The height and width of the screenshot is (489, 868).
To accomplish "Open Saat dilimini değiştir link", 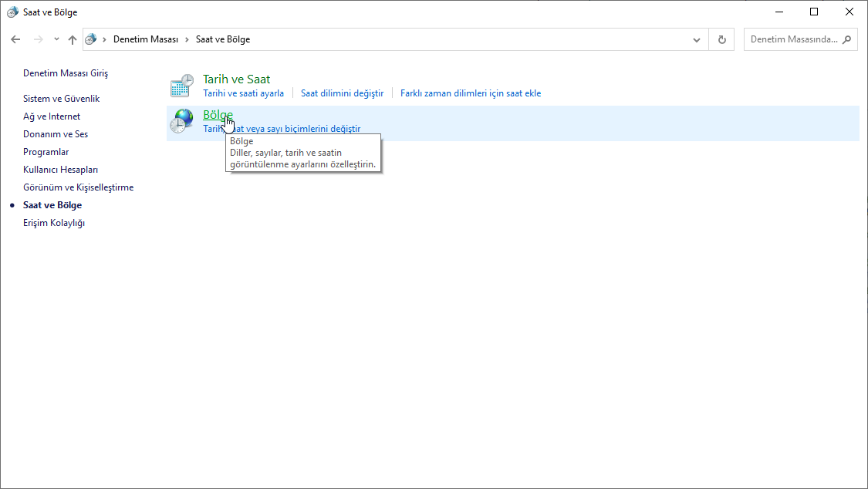I will (x=342, y=93).
